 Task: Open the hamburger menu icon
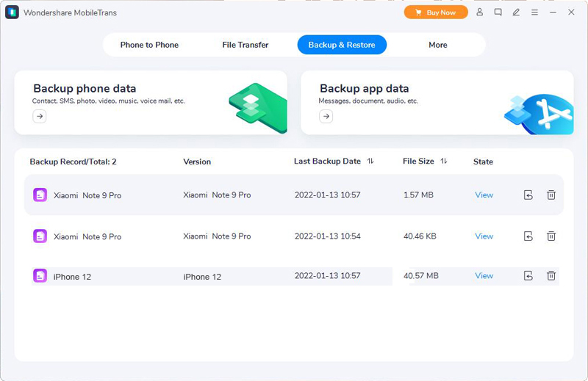click(534, 12)
